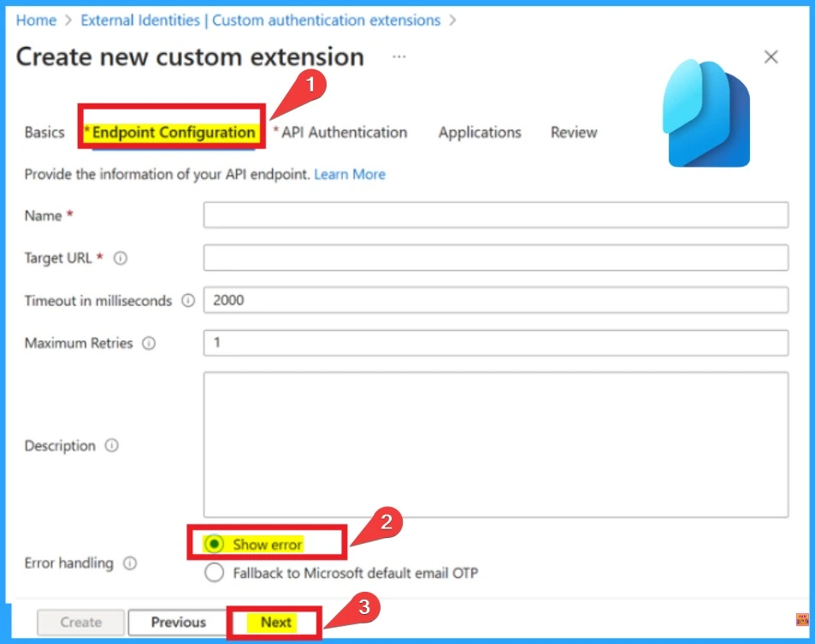
Task: Go to the Review tab
Action: pos(574,133)
